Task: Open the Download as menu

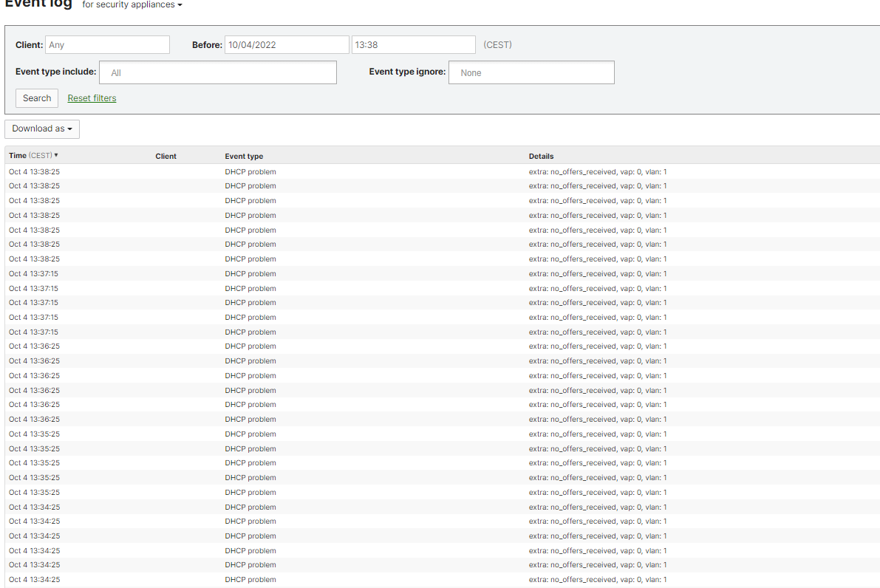Action: pos(41,129)
